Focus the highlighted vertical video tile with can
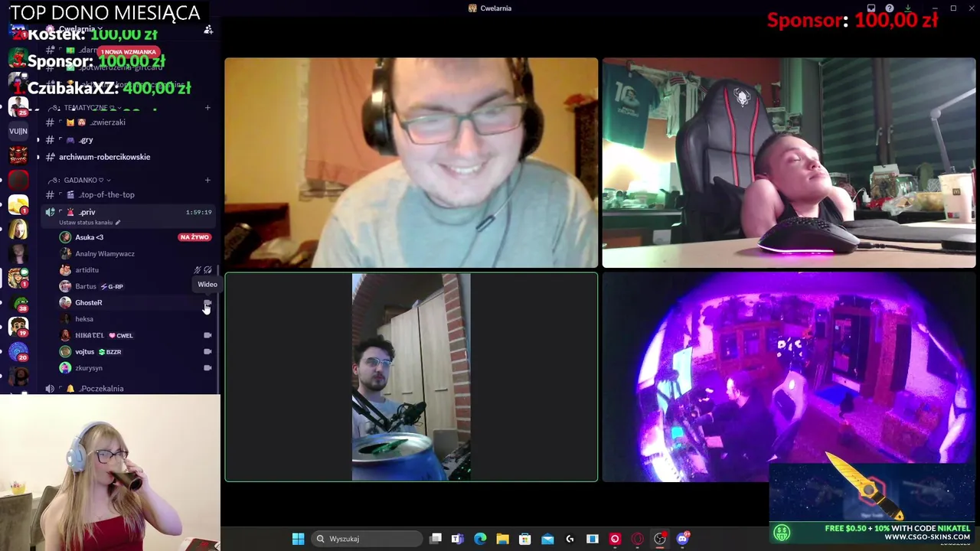Screen dimensions: 980x551 [411, 377]
